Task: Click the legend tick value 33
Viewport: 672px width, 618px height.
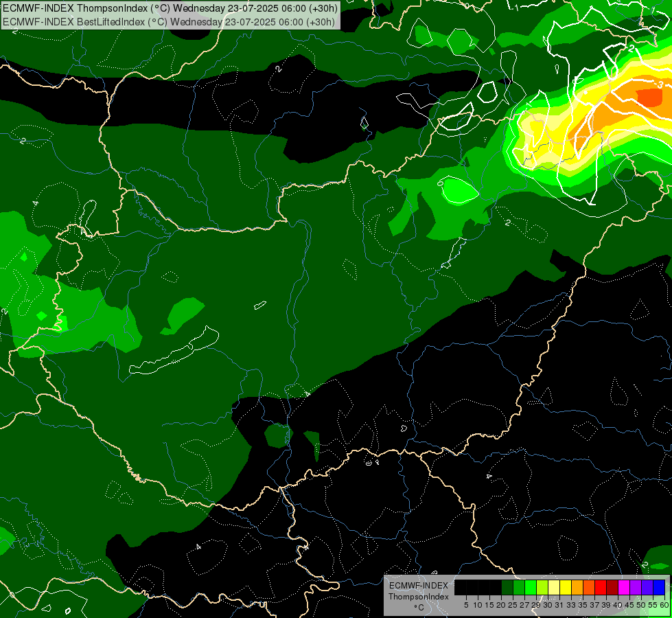Action: click(x=571, y=605)
